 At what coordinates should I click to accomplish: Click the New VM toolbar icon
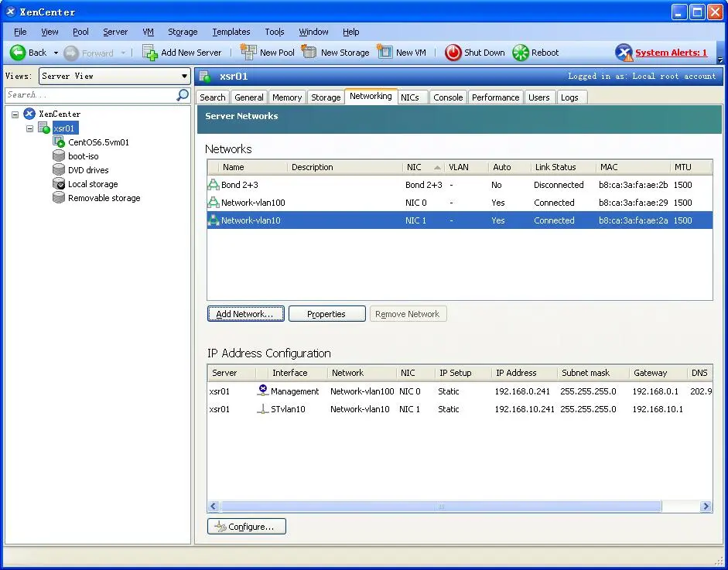pyautogui.click(x=385, y=53)
